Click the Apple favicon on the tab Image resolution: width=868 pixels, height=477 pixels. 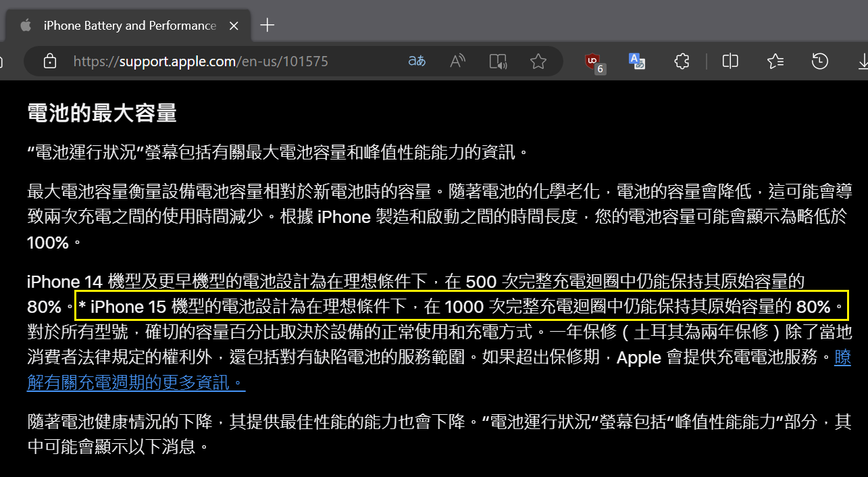pyautogui.click(x=26, y=26)
